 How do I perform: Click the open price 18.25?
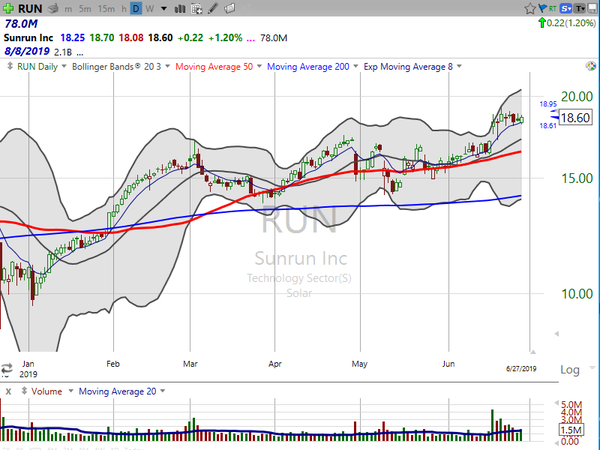(x=72, y=38)
